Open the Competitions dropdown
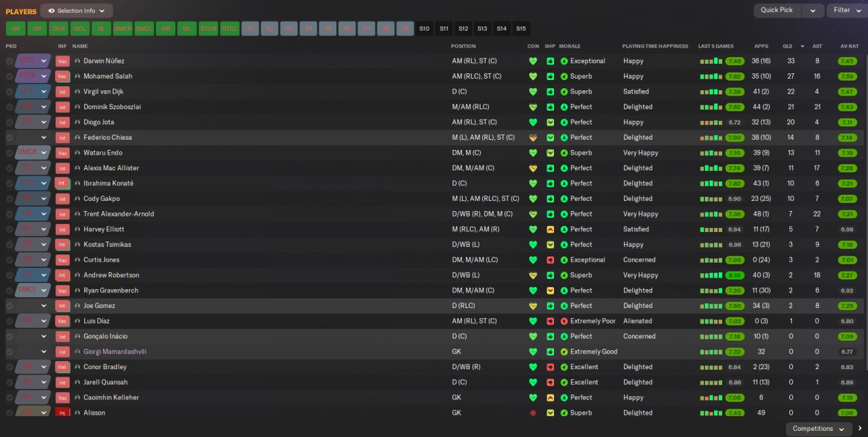Viewport: 868px width, 437px height. pyautogui.click(x=818, y=429)
